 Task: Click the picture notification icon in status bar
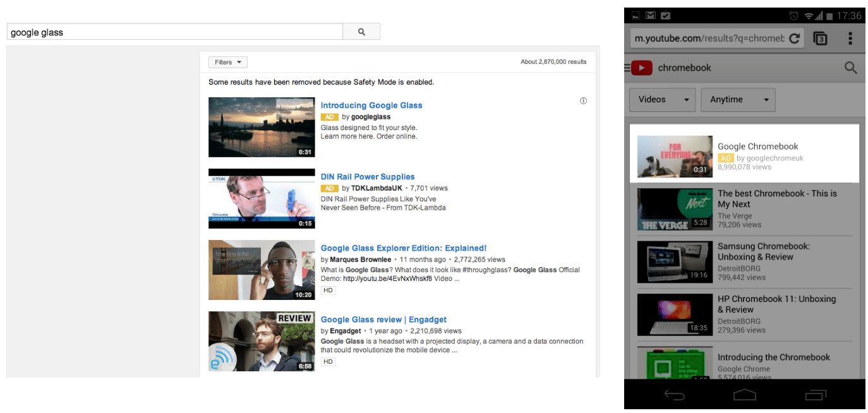(636, 16)
